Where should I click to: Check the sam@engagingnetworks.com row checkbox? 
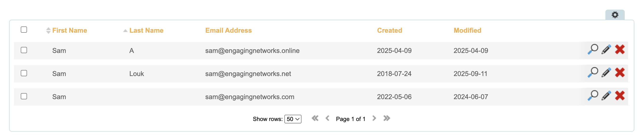24,96
